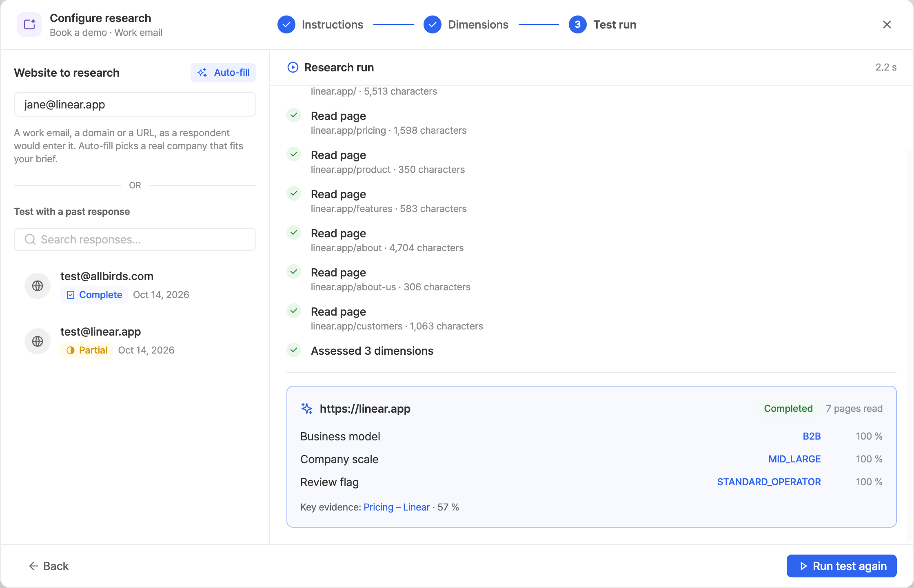Click the B2B business model value
This screenshot has height=588, width=914.
(812, 436)
